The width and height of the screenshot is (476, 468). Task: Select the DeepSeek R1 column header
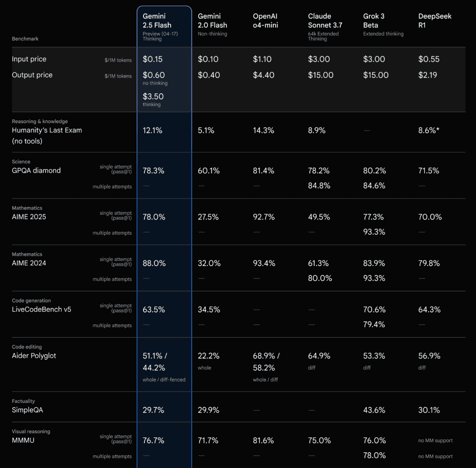[x=435, y=21]
